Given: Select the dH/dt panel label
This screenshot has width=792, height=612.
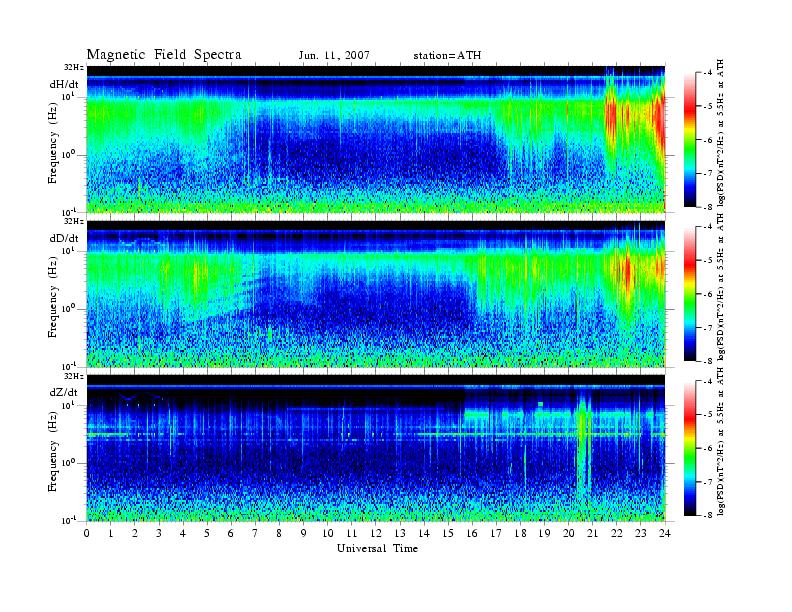Looking at the screenshot, I should pos(64,85).
